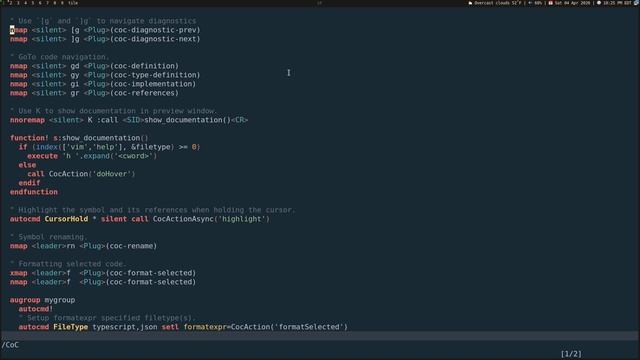The height and width of the screenshot is (360, 640).
Task: Click the '<leader>rn' key mapping
Action: (53, 245)
